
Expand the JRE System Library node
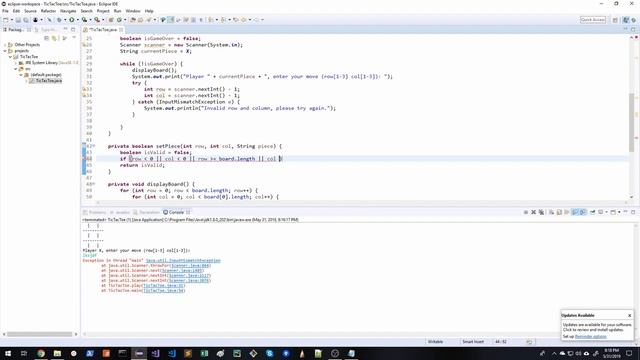click(x=16, y=63)
